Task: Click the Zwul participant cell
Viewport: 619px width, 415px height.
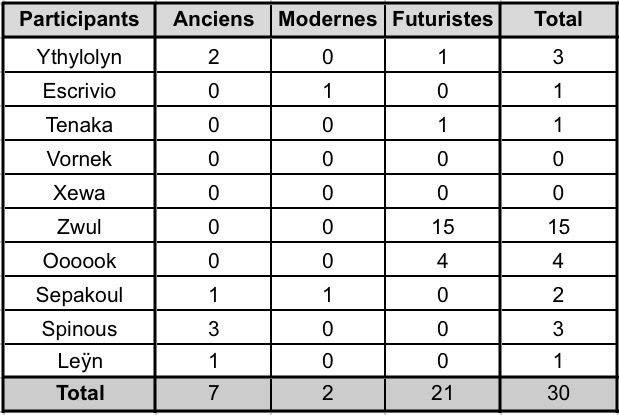Action: tap(80, 227)
